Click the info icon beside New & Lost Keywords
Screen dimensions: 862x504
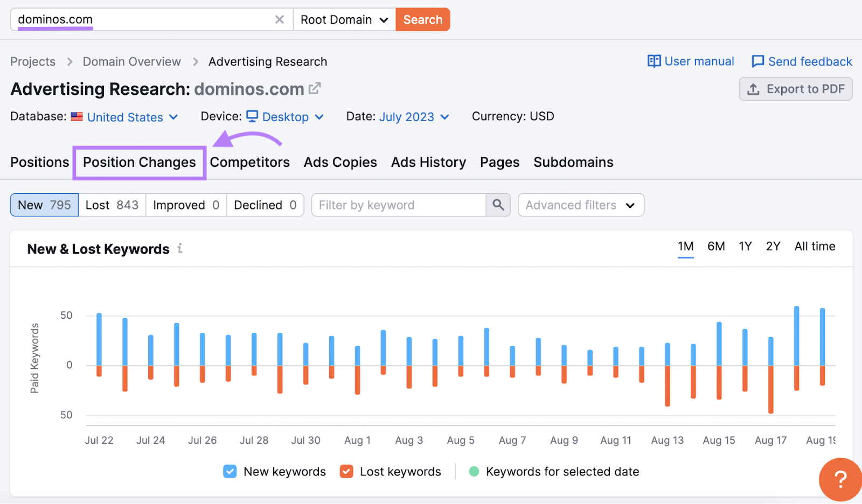pyautogui.click(x=180, y=248)
